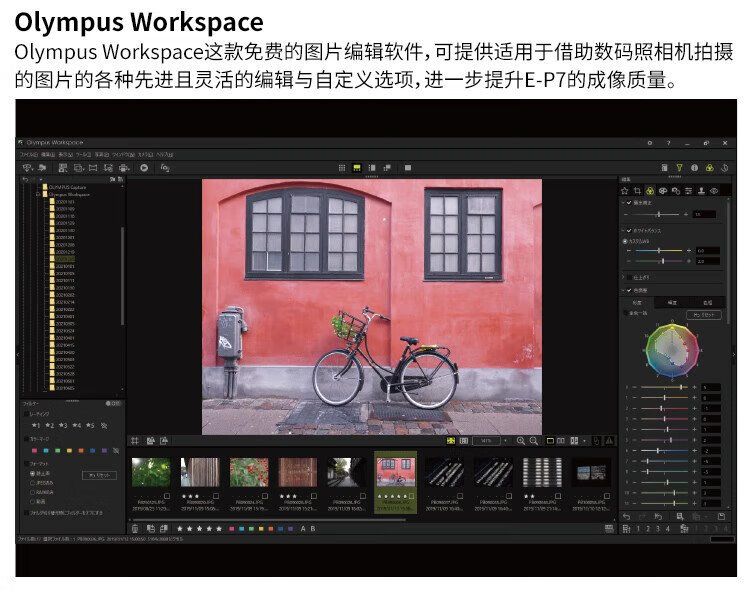Screen dimensions: 750x606
Task: Click the slideshow play icon in toolbar
Action: (144, 168)
